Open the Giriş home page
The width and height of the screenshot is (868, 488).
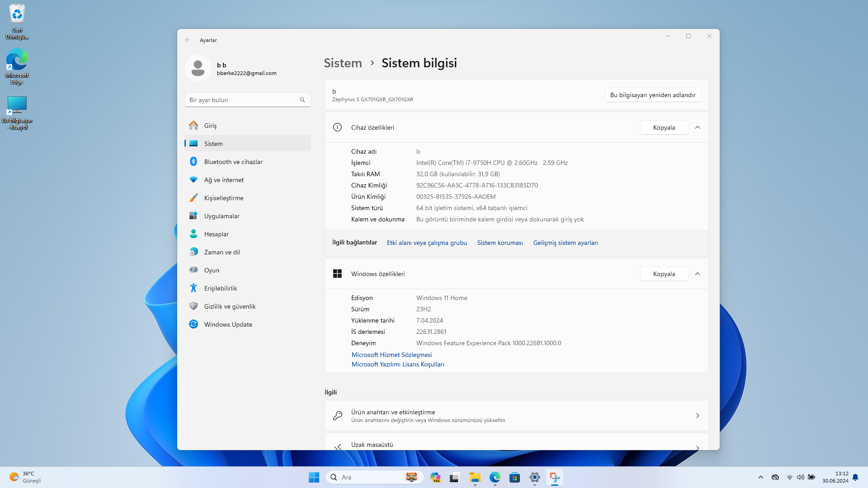[248, 126]
